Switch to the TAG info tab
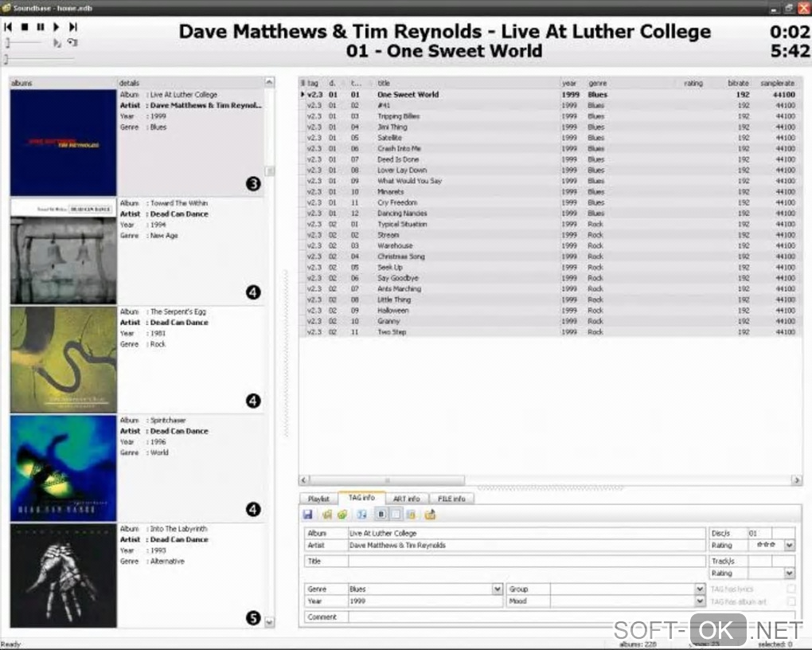812x650 pixels. tap(361, 498)
